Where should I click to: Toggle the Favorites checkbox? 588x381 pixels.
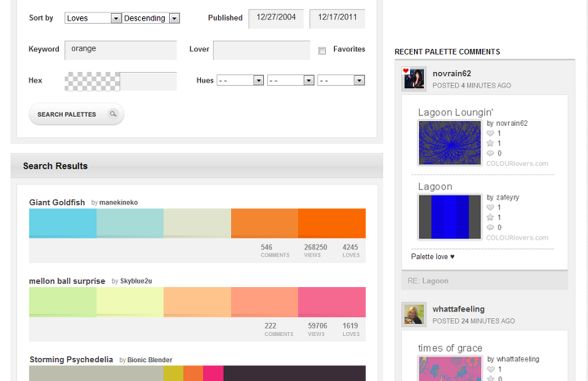[322, 51]
